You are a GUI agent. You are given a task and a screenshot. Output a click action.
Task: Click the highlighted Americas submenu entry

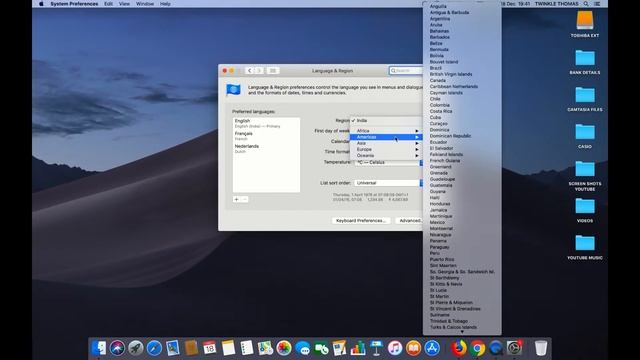pos(386,137)
